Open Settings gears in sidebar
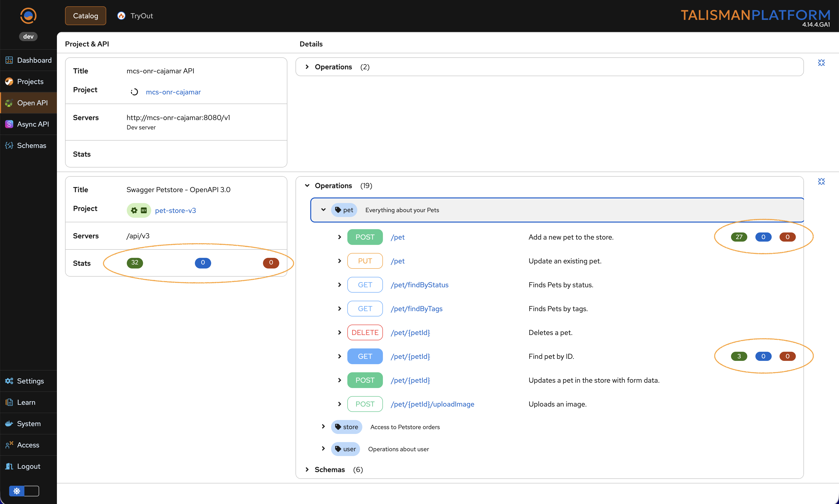This screenshot has height=504, width=839. click(x=9, y=381)
